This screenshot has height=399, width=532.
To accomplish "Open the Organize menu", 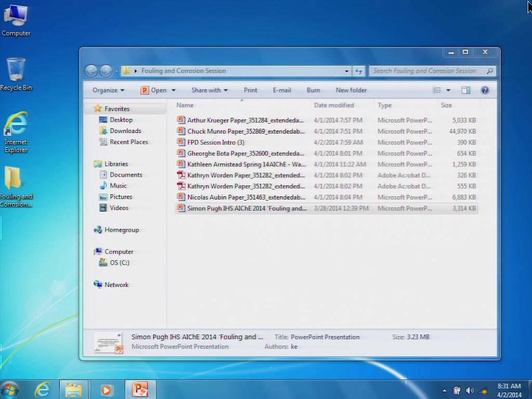I will pos(108,90).
